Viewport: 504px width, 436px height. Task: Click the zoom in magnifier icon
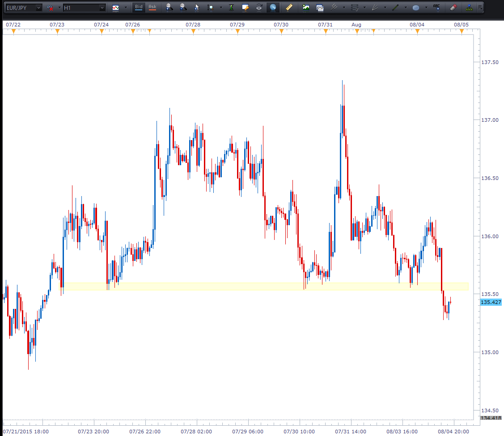169,8
